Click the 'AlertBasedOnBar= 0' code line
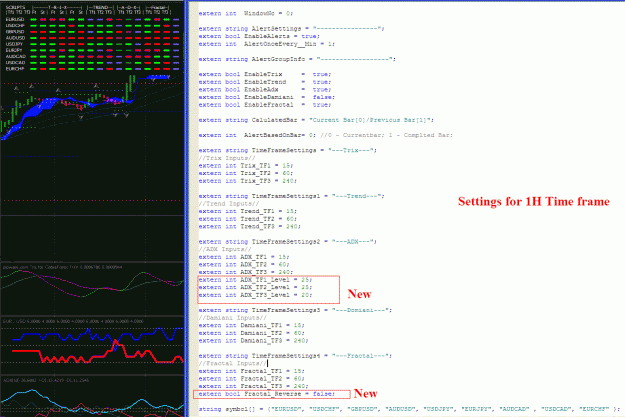Image resolution: width=625 pixels, height=417 pixels. pos(326,135)
